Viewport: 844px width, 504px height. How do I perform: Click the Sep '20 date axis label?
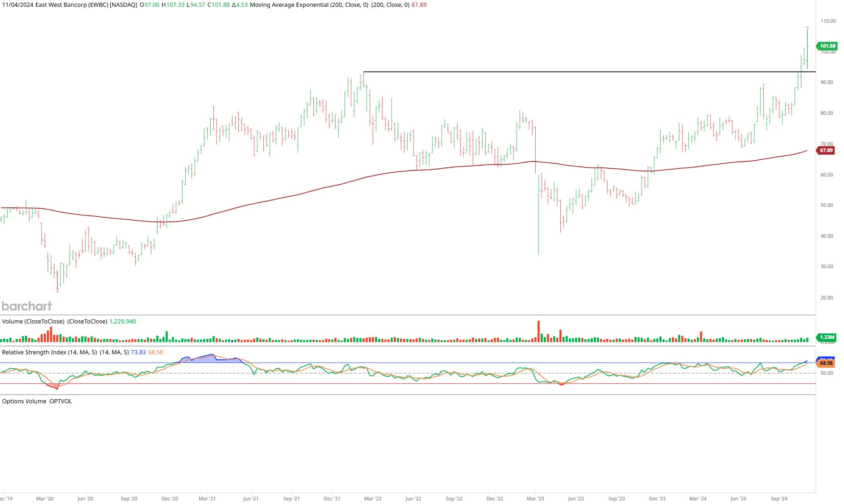tap(129, 499)
